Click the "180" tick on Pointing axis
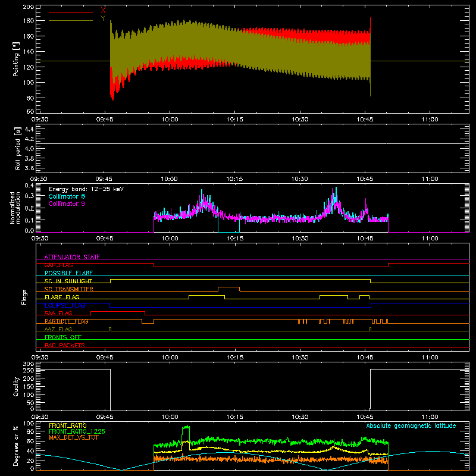This screenshot has width=476, height=476. coord(28,21)
